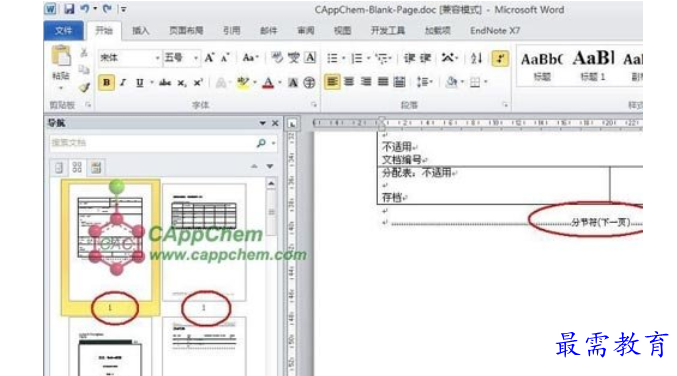Viewport: 677px width, 376px height.
Task: Toggle Subscript formatting
Action: pyautogui.click(x=182, y=82)
